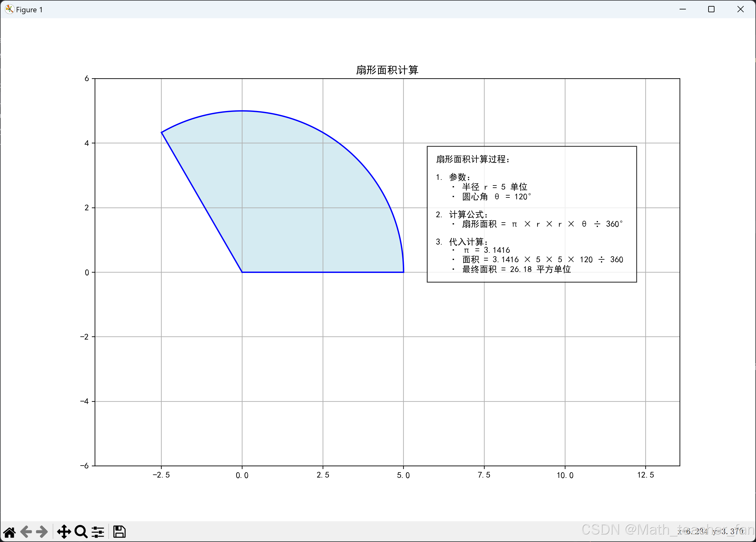
Task: Open Configure subplots sliders icon
Action: (x=98, y=532)
